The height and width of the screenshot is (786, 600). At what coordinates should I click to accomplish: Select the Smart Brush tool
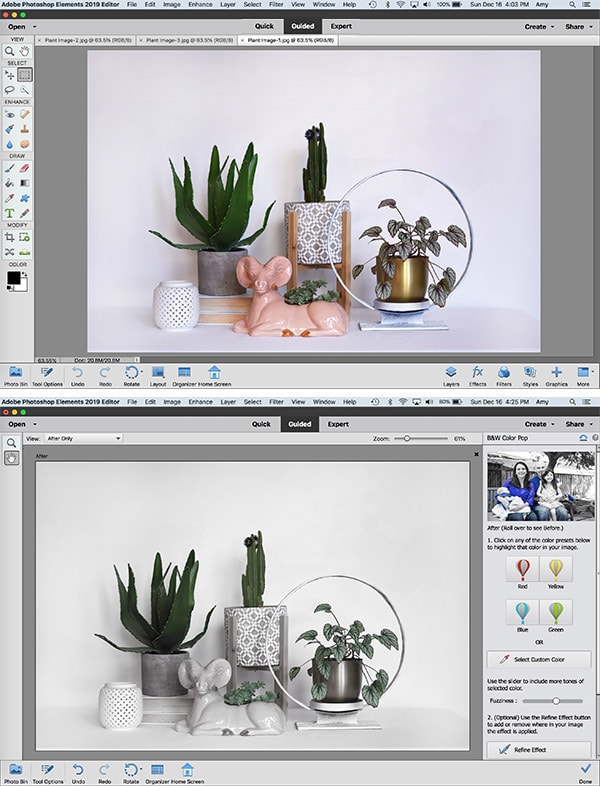tap(9, 129)
